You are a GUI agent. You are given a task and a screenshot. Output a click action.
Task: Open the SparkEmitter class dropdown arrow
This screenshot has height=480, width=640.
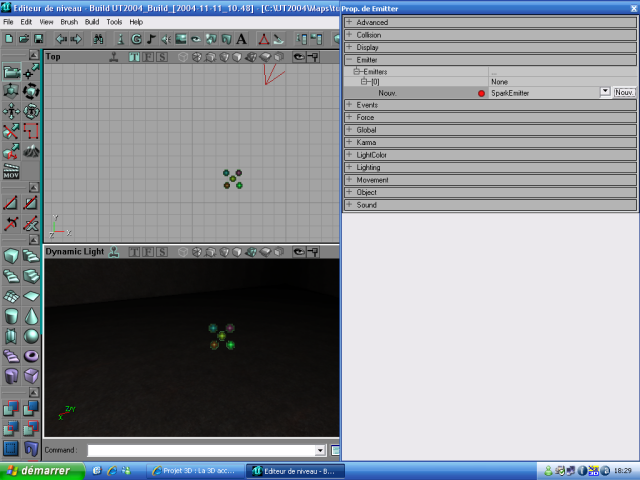pyautogui.click(x=605, y=91)
